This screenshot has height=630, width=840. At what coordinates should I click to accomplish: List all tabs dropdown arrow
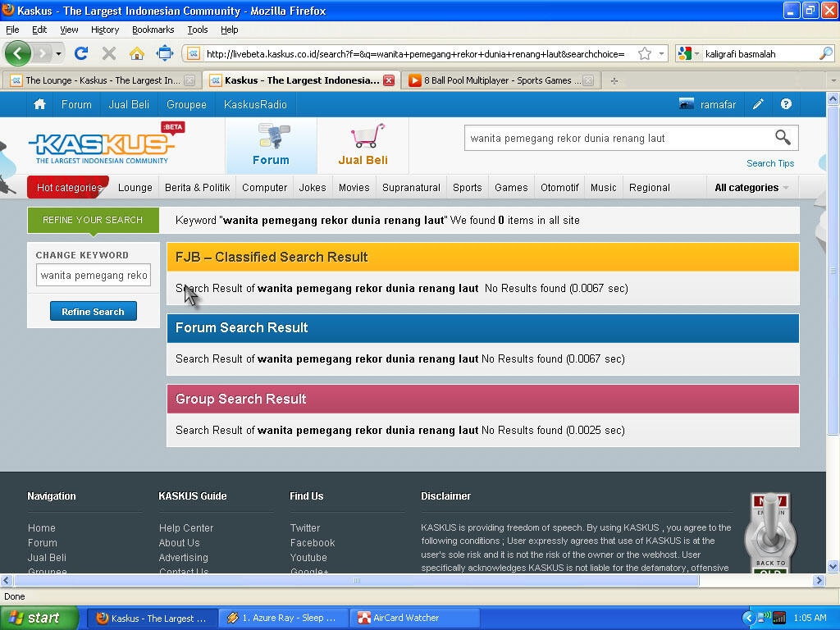coord(833,80)
